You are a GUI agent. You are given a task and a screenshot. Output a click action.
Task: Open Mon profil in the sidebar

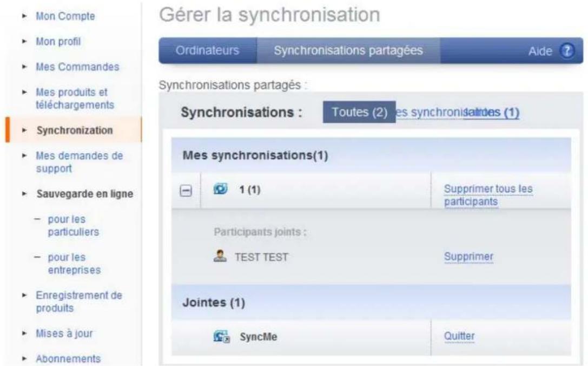pos(58,41)
